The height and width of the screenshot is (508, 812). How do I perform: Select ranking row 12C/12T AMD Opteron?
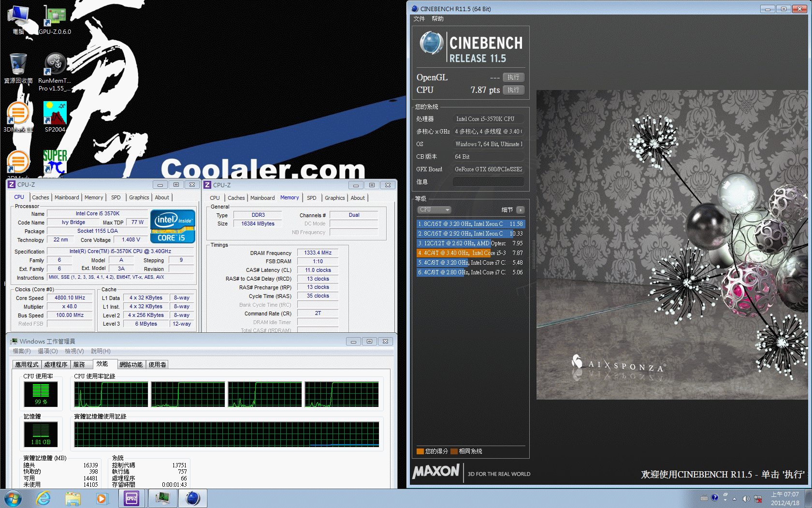(x=471, y=243)
